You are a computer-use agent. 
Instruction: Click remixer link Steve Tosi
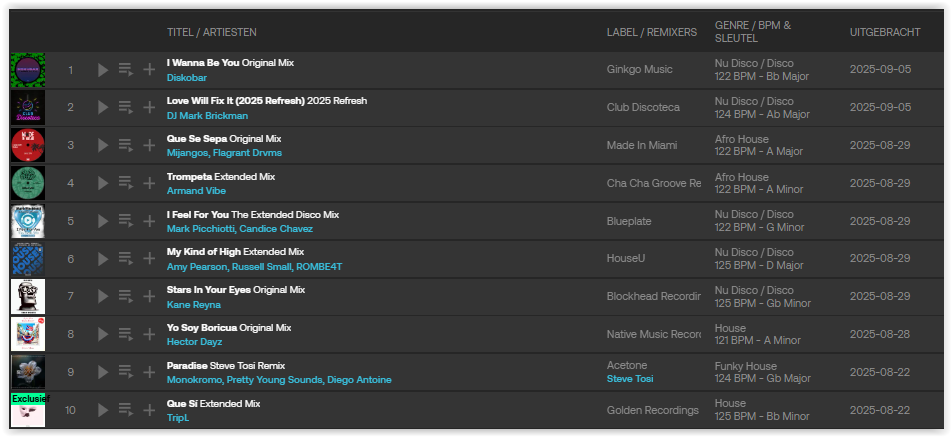click(x=630, y=379)
